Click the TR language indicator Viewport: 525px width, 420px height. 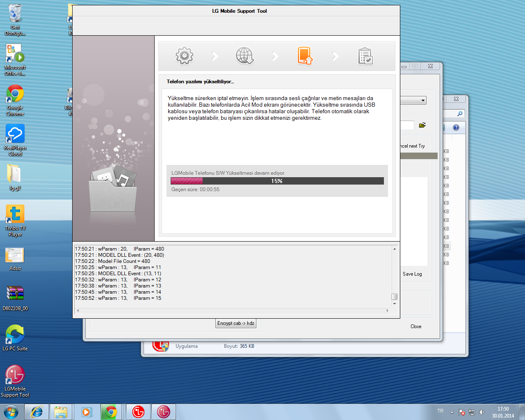(x=440, y=411)
